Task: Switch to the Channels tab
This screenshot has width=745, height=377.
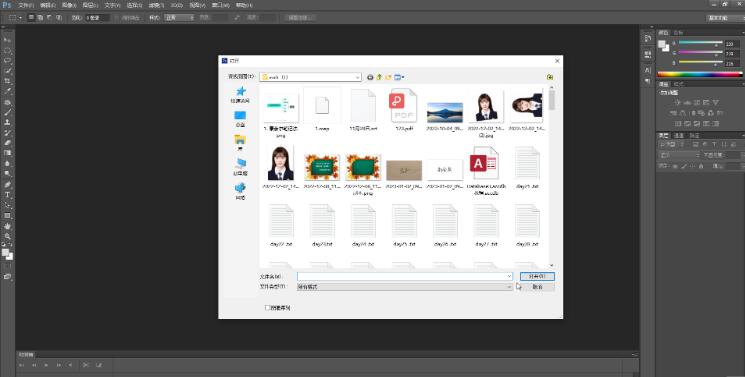Action: click(x=679, y=135)
